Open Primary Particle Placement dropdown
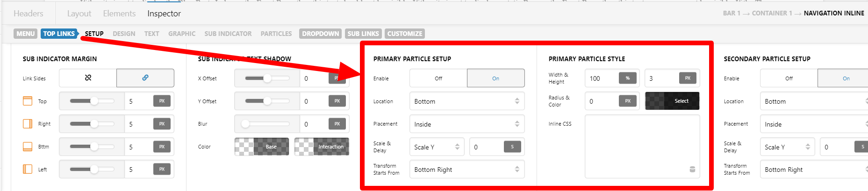 [467, 124]
